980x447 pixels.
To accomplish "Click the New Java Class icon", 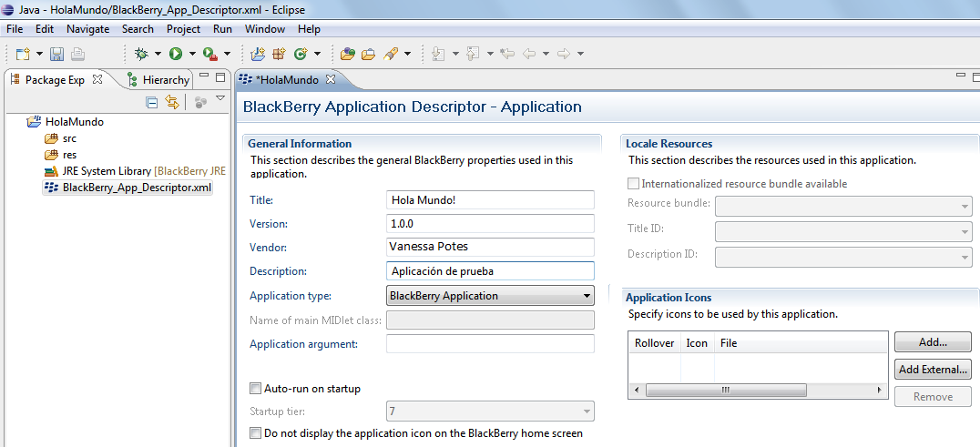I will pyautogui.click(x=300, y=55).
